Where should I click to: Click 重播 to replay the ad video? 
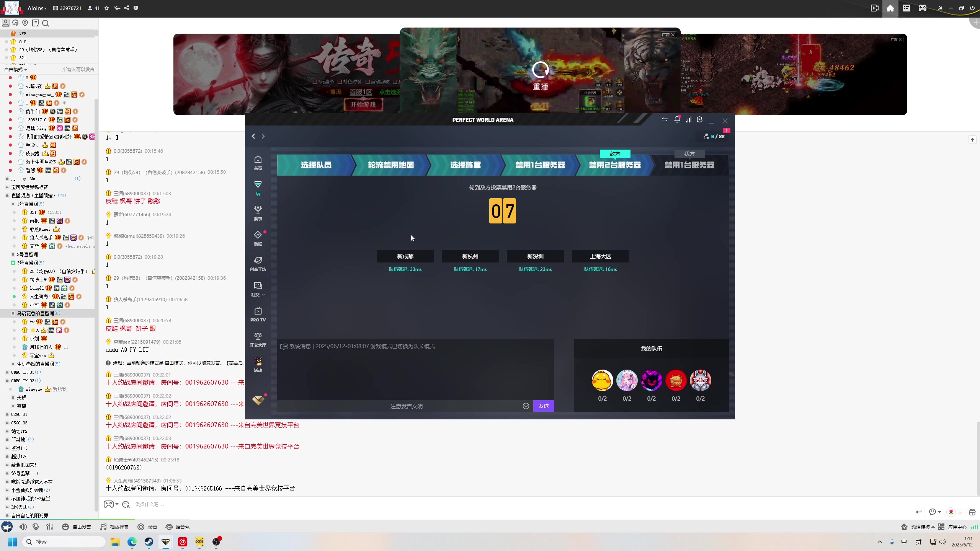(541, 77)
